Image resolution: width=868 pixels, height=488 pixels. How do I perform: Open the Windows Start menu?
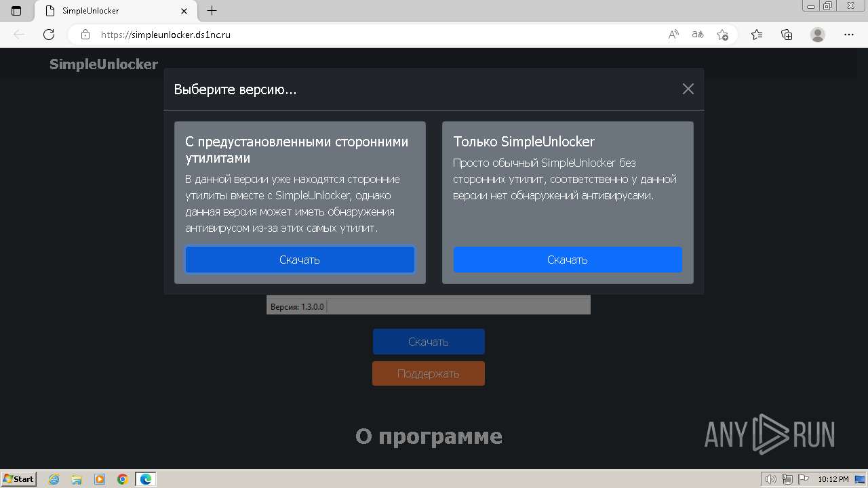pyautogui.click(x=19, y=479)
